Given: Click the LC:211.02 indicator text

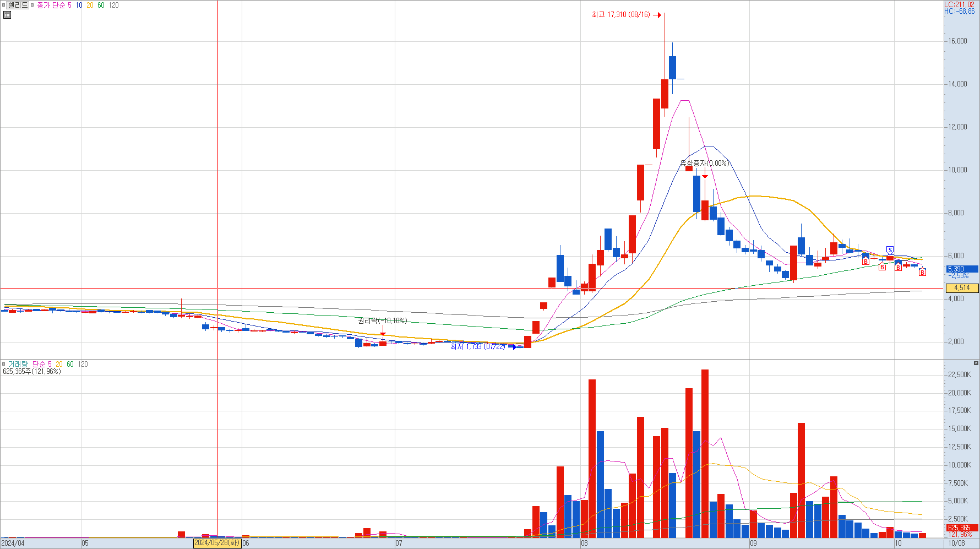Looking at the screenshot, I should (x=959, y=4).
